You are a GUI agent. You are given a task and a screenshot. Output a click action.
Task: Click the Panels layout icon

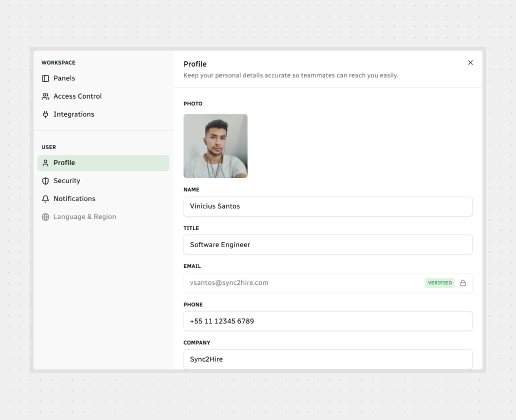click(x=45, y=78)
